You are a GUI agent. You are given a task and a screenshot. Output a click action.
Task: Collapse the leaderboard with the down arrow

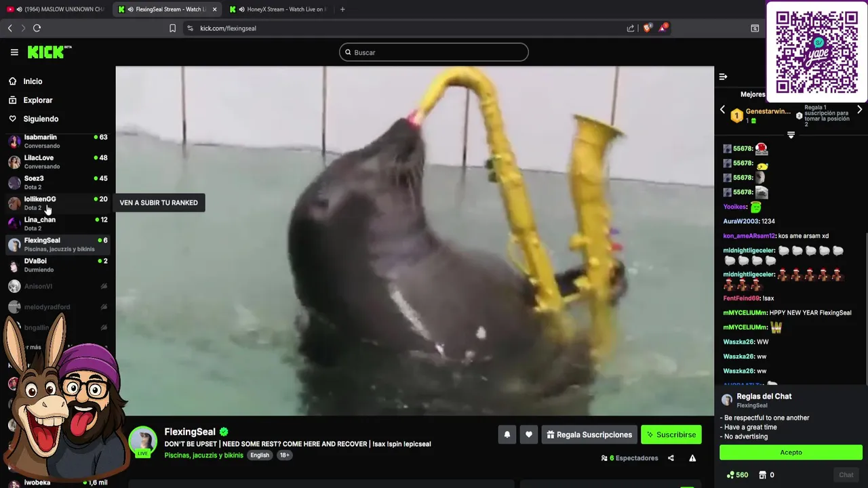click(x=791, y=135)
